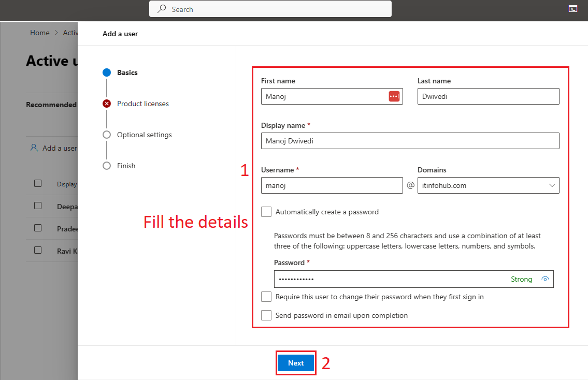Click the Optional settings step circle

tap(107, 135)
